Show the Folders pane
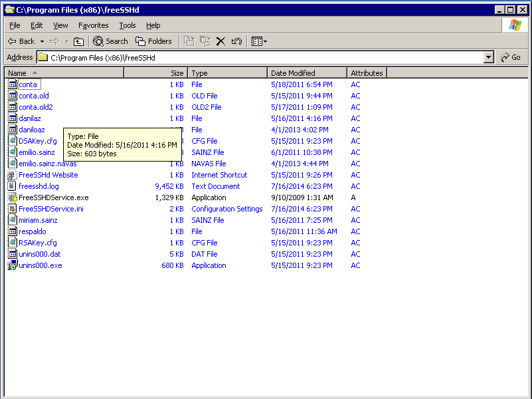532x399 pixels. 153,41
